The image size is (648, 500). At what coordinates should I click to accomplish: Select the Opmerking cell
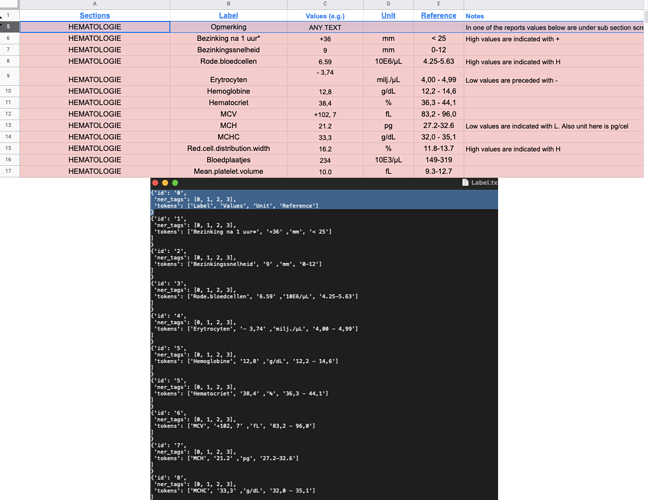[229, 27]
